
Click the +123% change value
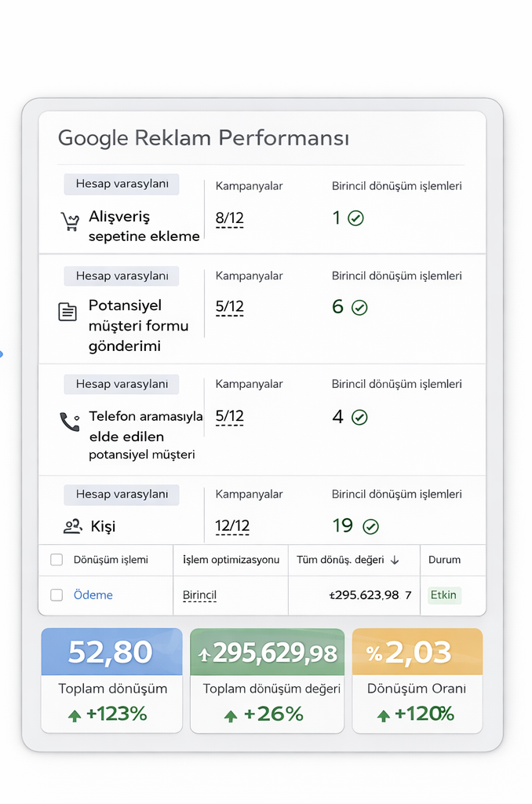point(117,714)
